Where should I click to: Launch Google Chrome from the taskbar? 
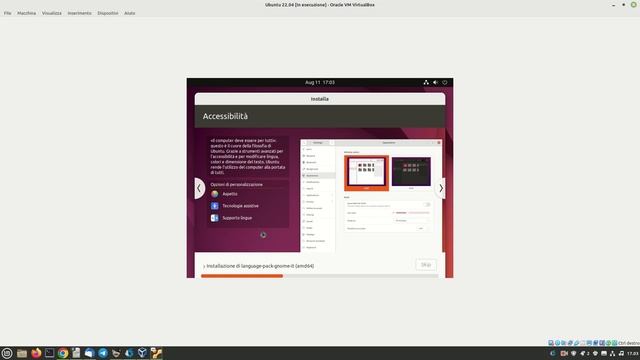63,353
